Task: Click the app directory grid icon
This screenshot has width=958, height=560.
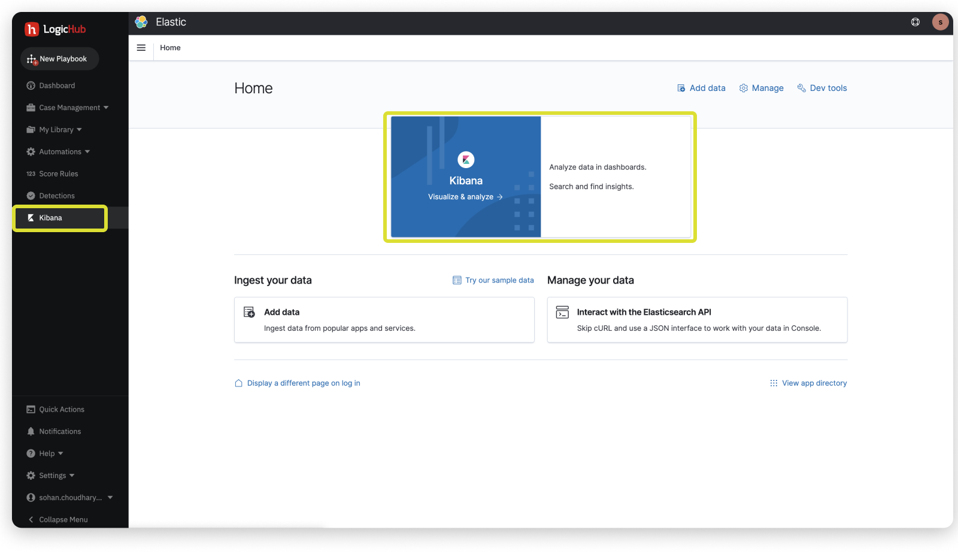Action: click(x=774, y=383)
